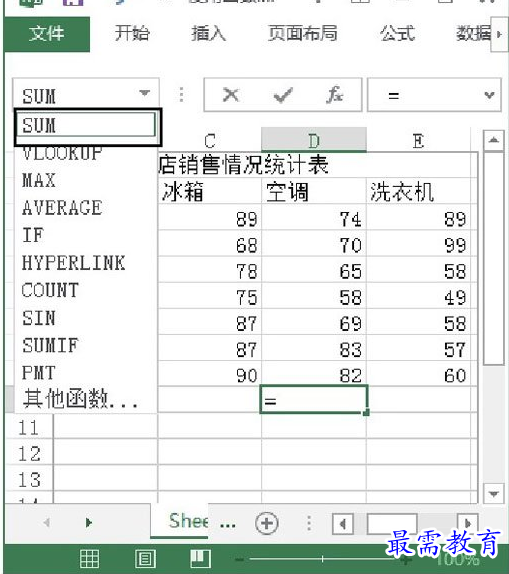Click the active cell containing =
Screen dimensions: 509x574
click(x=314, y=400)
